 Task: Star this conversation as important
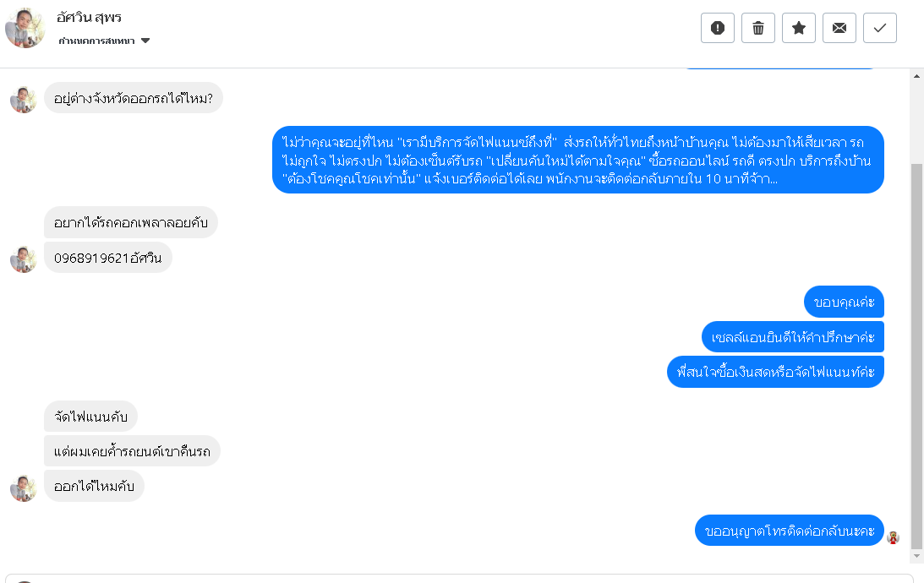[x=799, y=28]
